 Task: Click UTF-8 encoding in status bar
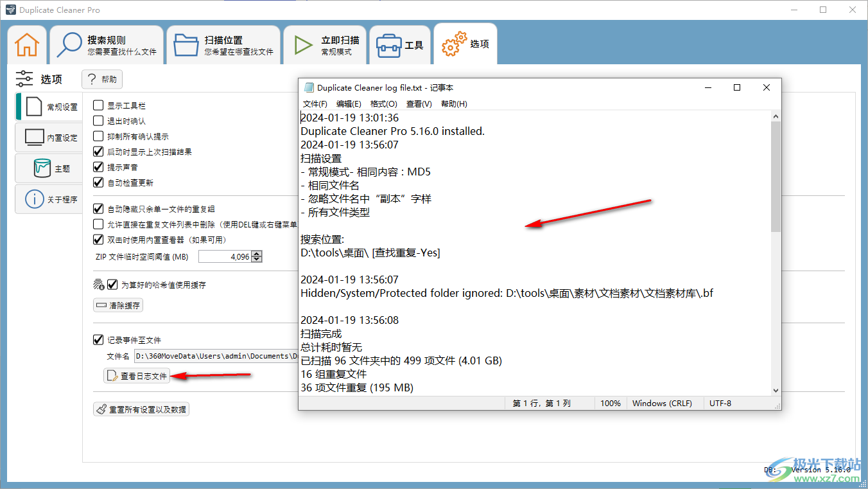[720, 404]
